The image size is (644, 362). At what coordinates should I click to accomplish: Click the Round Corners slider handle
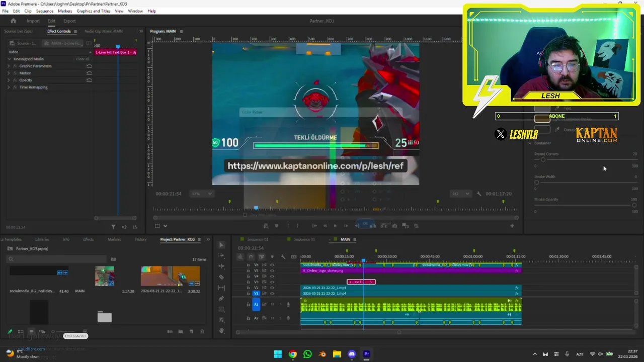pyautogui.click(x=543, y=160)
